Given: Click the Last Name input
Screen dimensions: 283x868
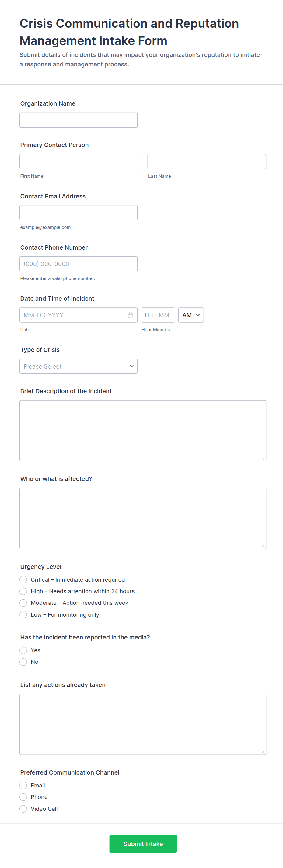Looking at the screenshot, I should 207,161.
